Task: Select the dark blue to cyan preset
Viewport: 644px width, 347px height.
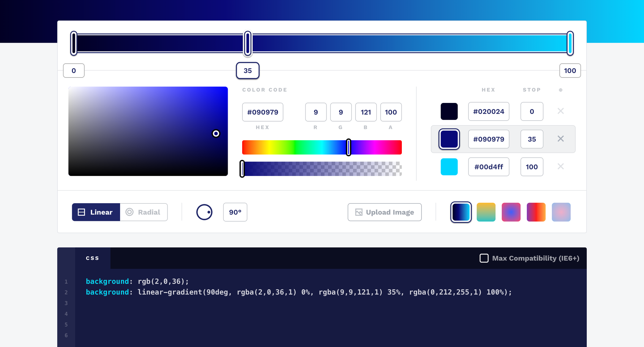Action: click(461, 212)
